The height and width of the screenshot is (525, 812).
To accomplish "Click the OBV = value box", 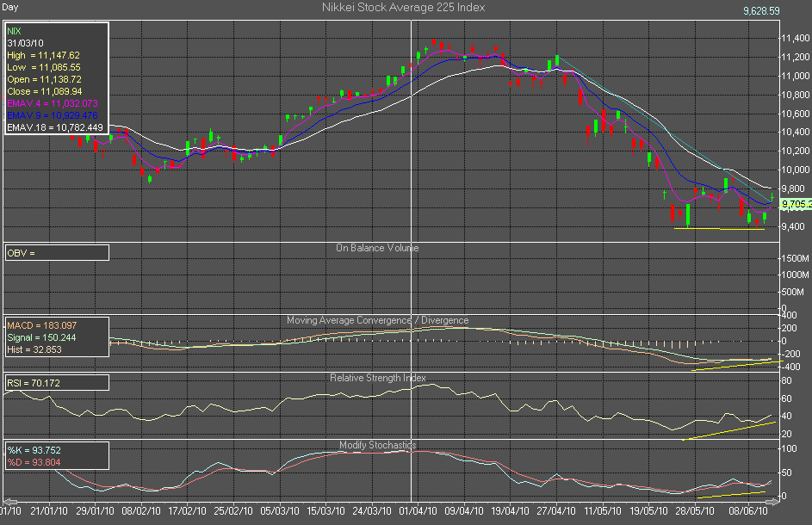I will point(57,253).
